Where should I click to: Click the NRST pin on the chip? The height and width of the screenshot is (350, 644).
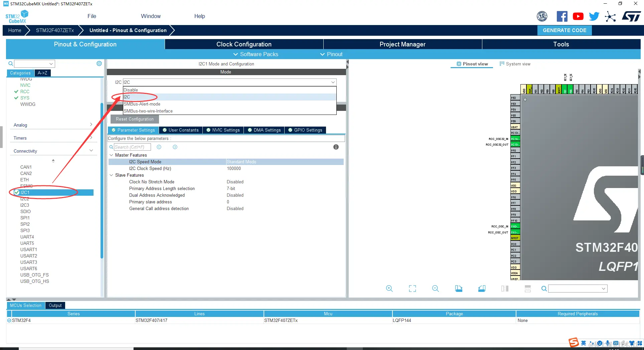pyautogui.click(x=515, y=238)
